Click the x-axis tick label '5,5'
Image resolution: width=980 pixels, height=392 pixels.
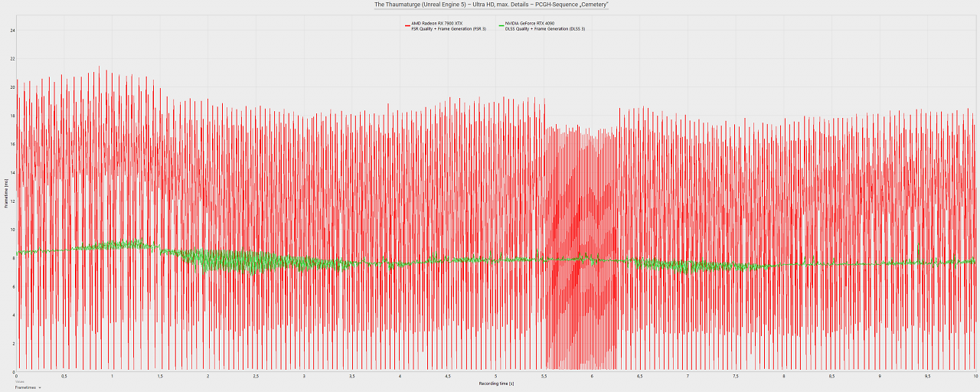544,376
